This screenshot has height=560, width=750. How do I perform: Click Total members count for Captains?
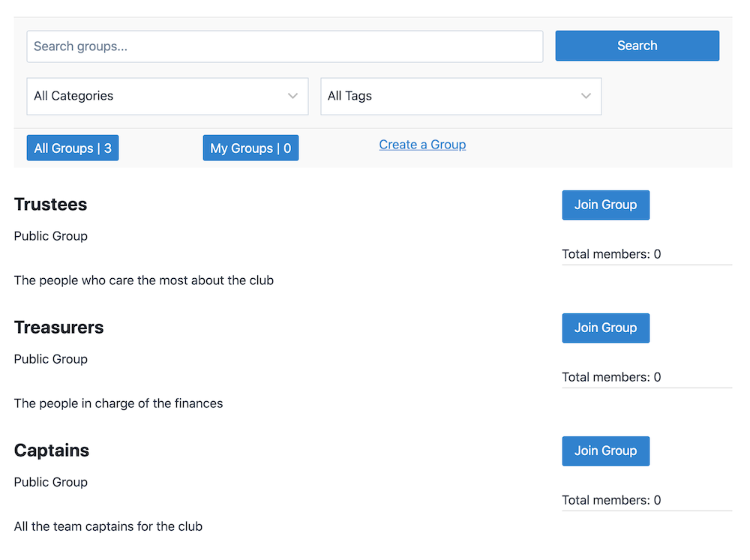point(611,500)
